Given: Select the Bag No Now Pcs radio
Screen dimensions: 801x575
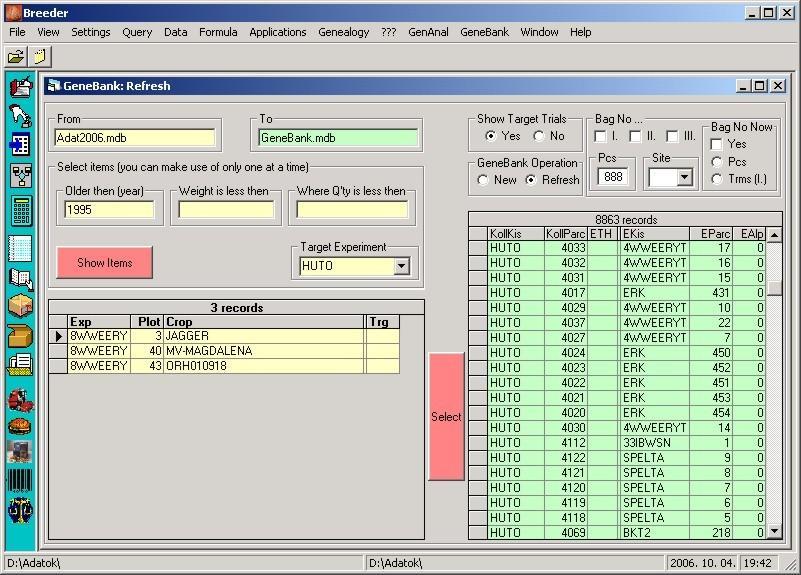Looking at the screenshot, I should tap(717, 162).
